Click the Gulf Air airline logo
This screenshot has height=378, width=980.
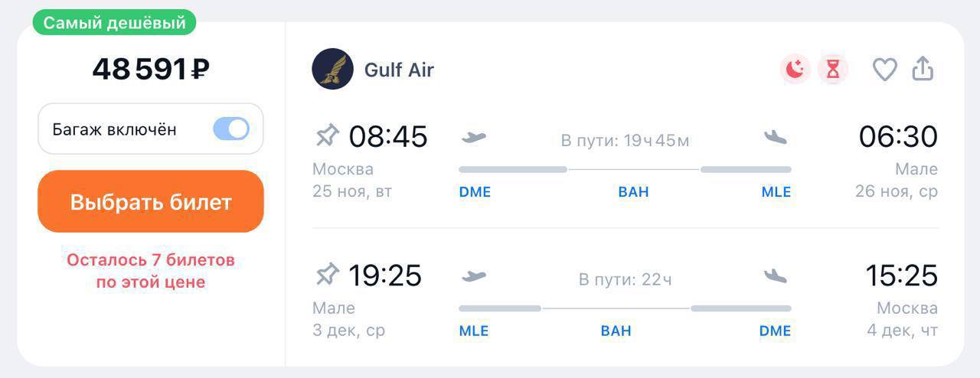pyautogui.click(x=332, y=70)
